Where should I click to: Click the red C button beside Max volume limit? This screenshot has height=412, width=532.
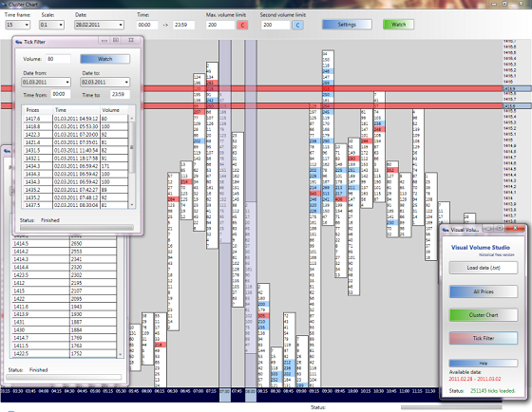click(x=242, y=25)
